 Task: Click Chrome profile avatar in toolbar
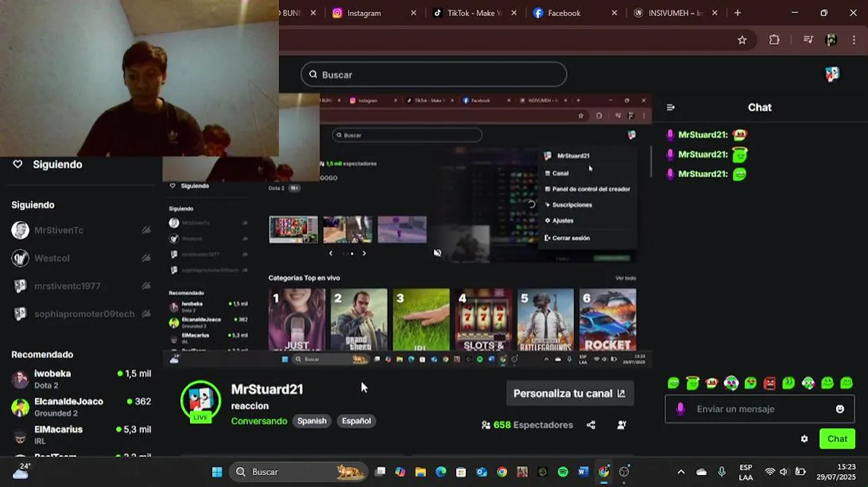pyautogui.click(x=831, y=40)
